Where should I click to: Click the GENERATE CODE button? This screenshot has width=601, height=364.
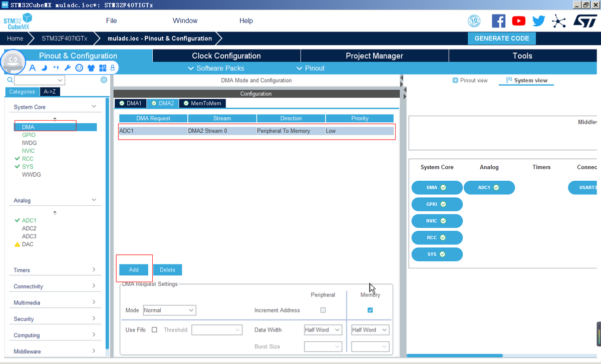[502, 39]
